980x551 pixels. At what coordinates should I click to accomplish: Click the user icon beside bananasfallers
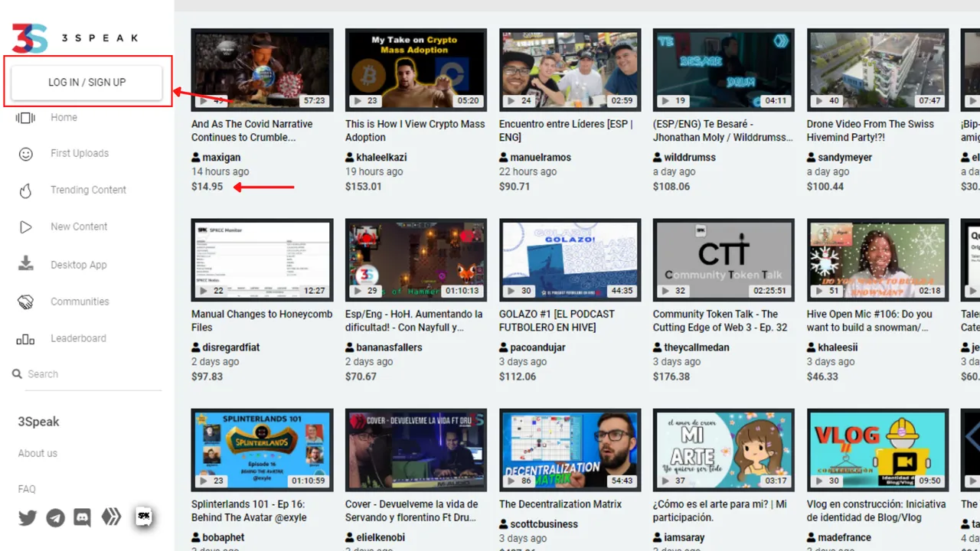coord(350,347)
